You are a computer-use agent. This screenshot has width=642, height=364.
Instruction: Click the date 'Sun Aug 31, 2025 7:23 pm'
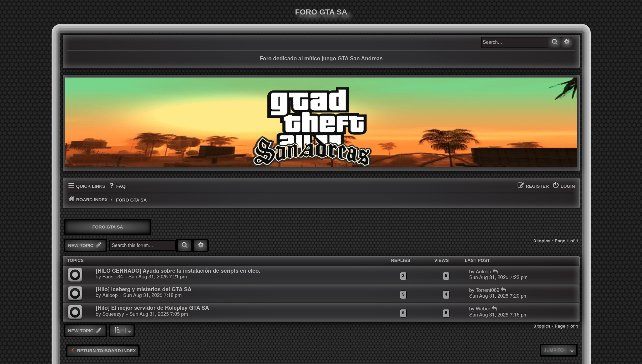(x=498, y=277)
